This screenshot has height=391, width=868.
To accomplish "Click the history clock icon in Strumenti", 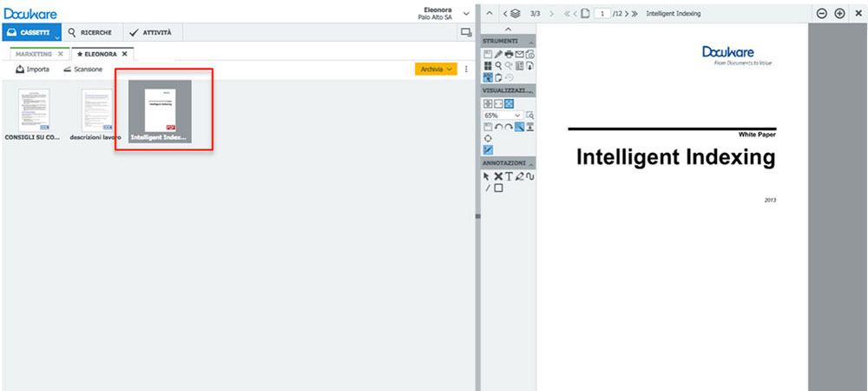I will click(x=509, y=77).
